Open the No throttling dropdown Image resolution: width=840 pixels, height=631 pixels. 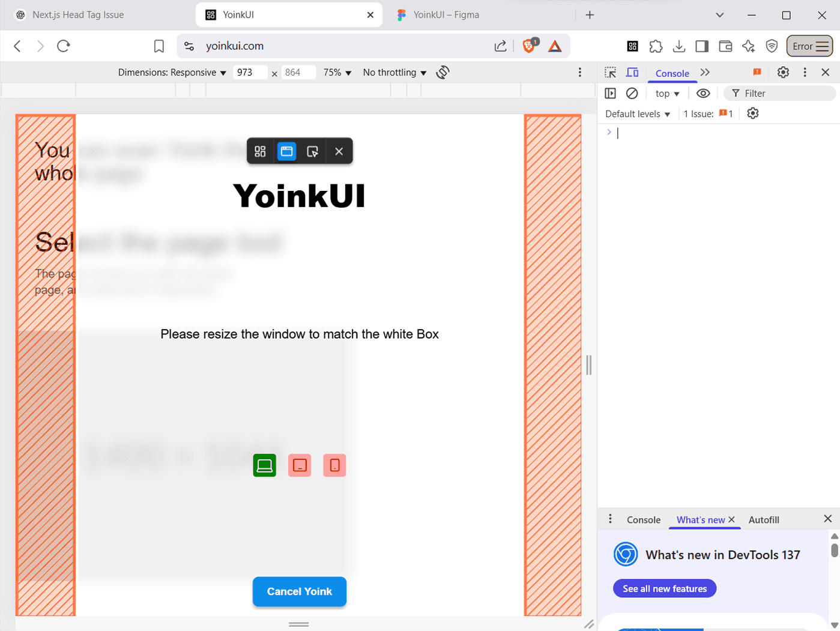pyautogui.click(x=394, y=72)
